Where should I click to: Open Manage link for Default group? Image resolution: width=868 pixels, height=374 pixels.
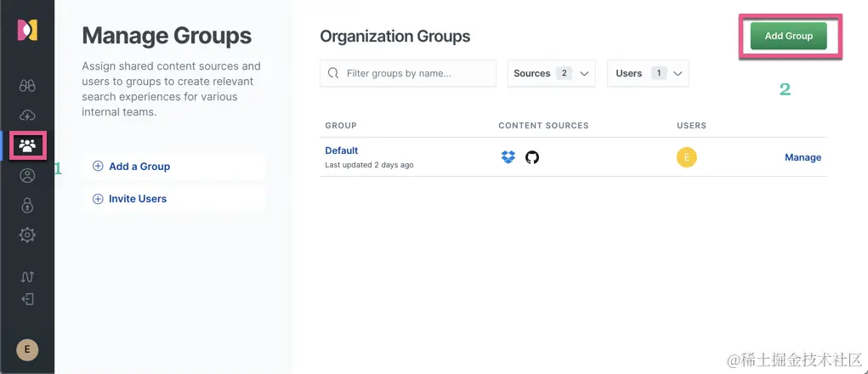click(x=803, y=157)
